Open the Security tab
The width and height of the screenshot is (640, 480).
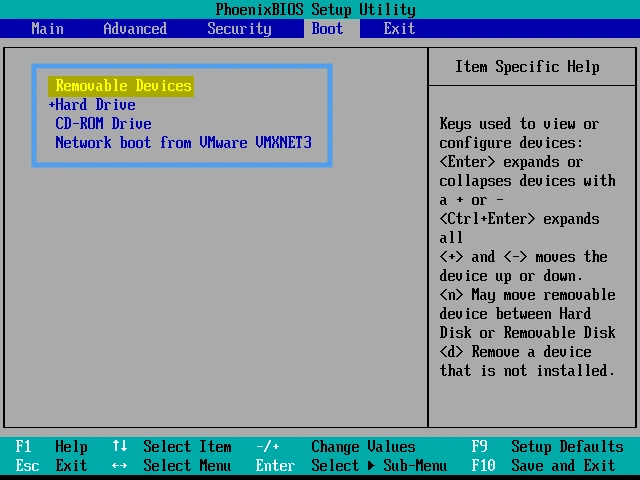click(239, 29)
